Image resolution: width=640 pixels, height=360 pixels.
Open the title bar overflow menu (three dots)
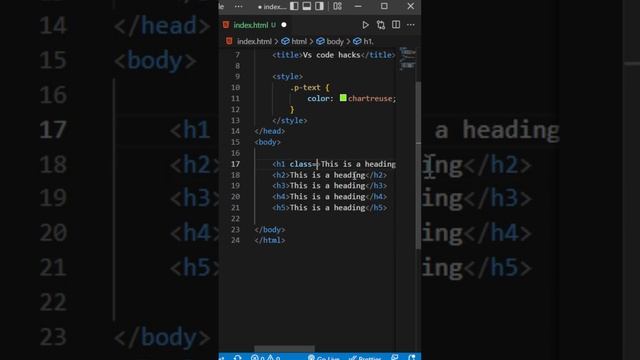238,7
